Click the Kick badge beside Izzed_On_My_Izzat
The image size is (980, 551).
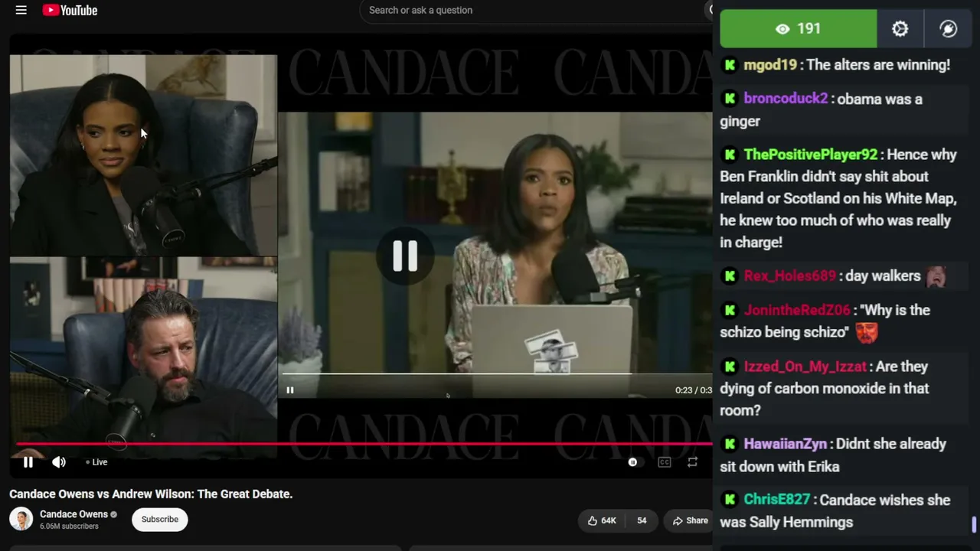(730, 367)
